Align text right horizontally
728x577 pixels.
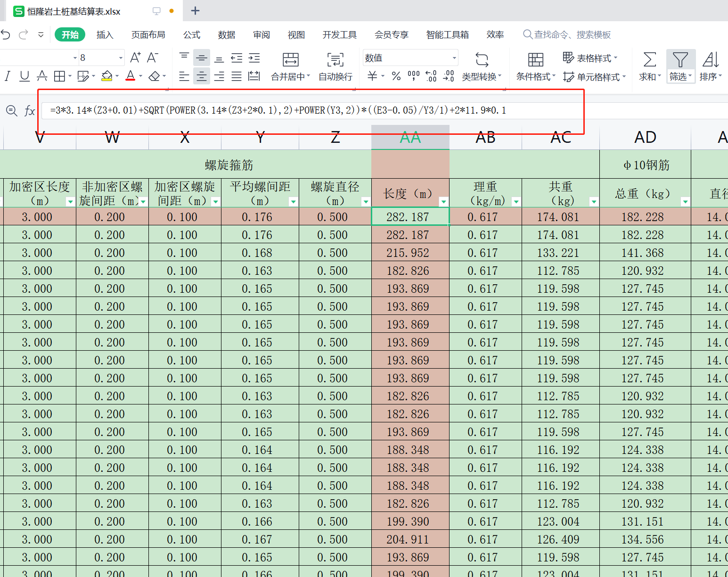tap(219, 76)
